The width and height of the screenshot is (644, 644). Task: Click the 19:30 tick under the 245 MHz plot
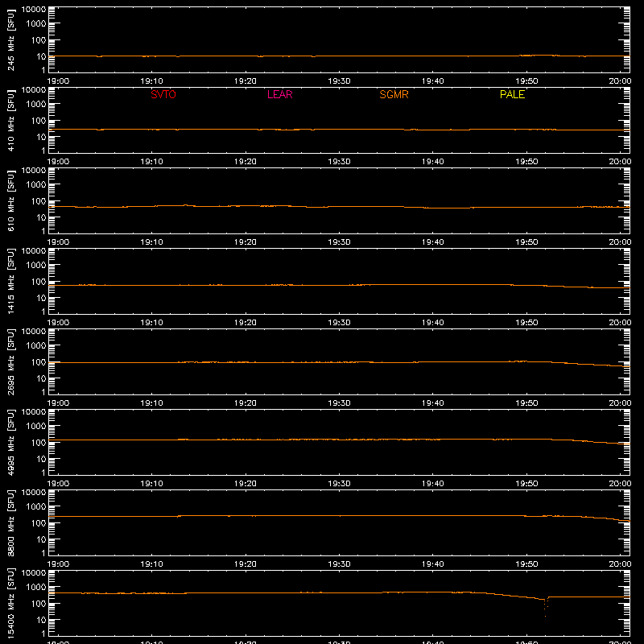(x=339, y=81)
